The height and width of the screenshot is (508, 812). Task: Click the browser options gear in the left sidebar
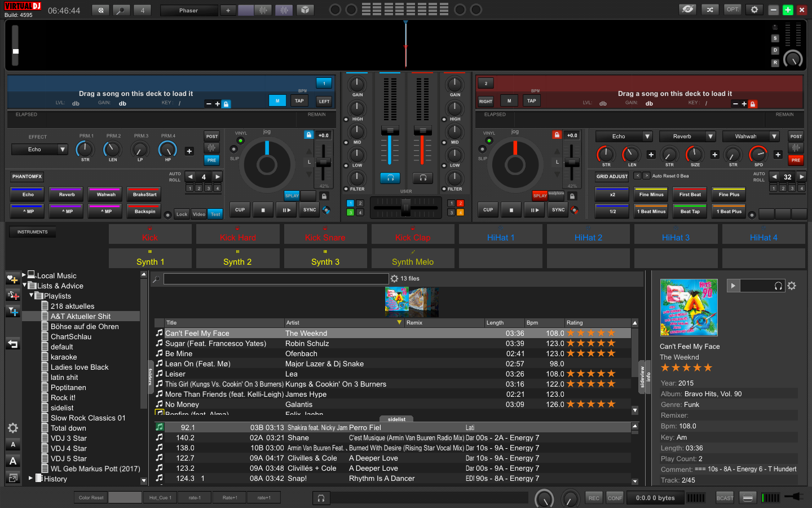click(x=12, y=428)
